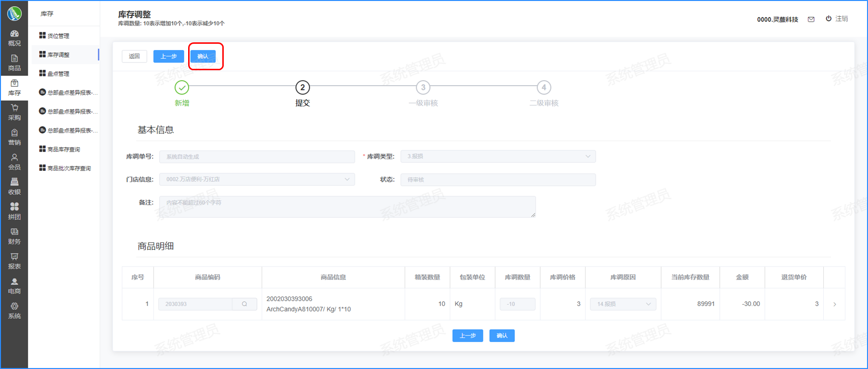Go to the 电商 e-commerce module
The width and height of the screenshot is (868, 369).
point(14,286)
